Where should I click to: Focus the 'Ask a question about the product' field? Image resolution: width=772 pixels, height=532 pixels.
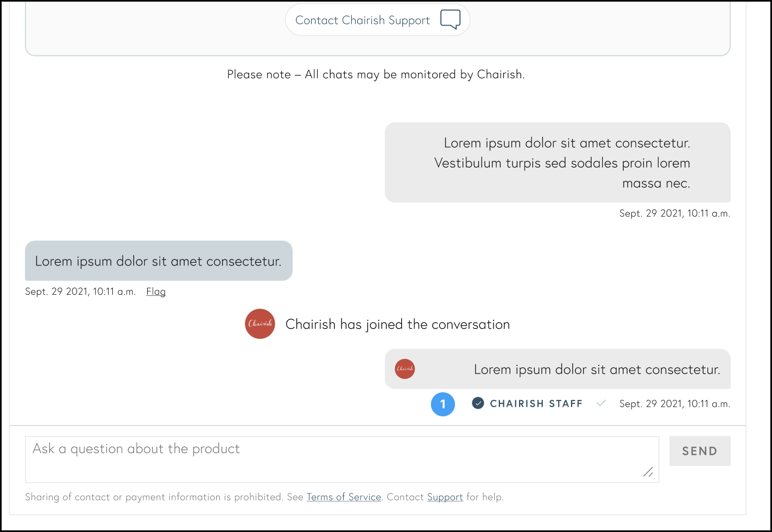[x=342, y=459]
